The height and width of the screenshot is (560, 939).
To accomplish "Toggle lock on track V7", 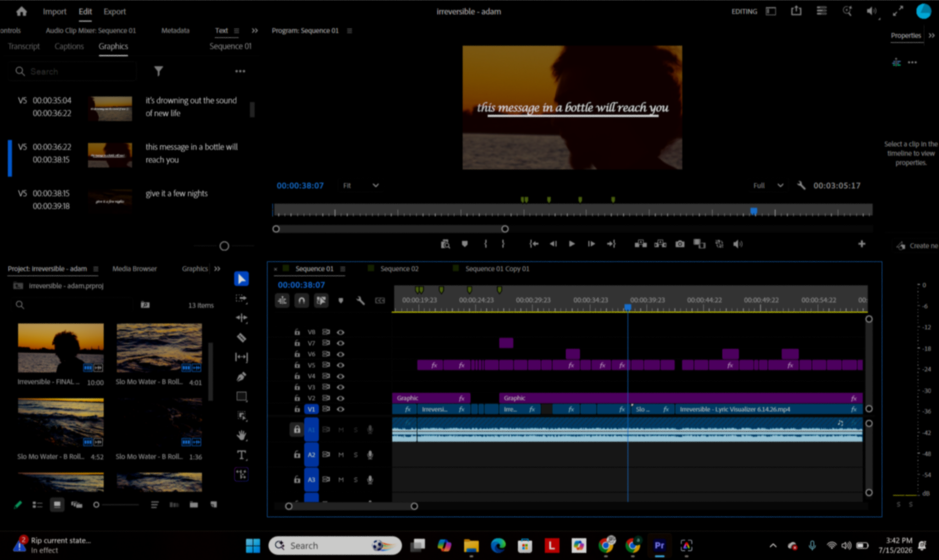I will 297,343.
